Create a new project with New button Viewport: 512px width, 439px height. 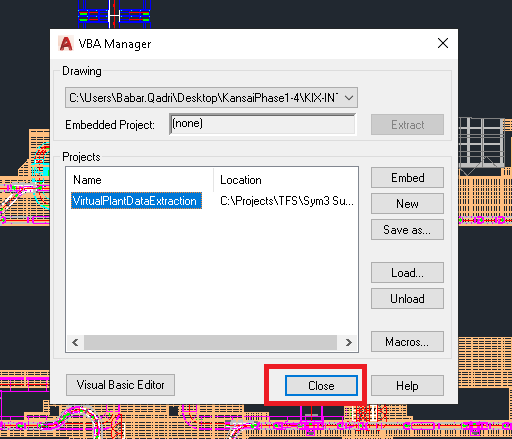(x=407, y=203)
